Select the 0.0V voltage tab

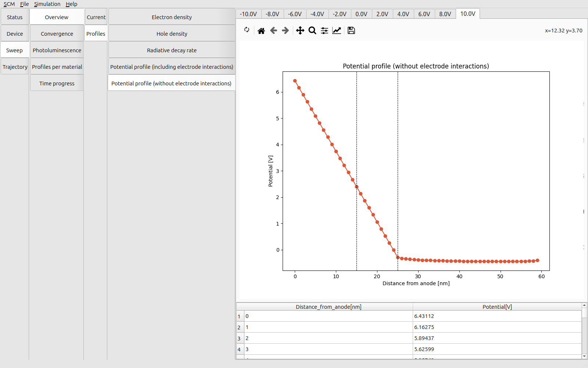[x=361, y=14]
